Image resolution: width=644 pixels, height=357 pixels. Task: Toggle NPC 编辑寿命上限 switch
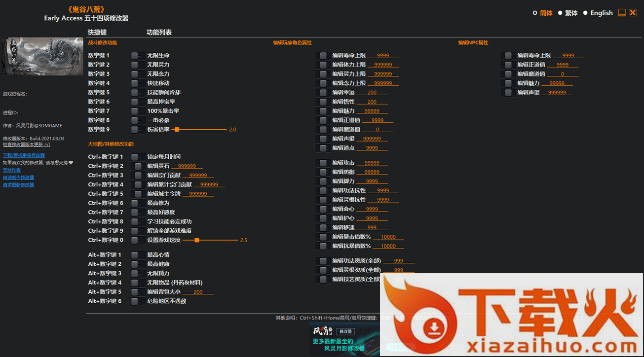(508, 56)
